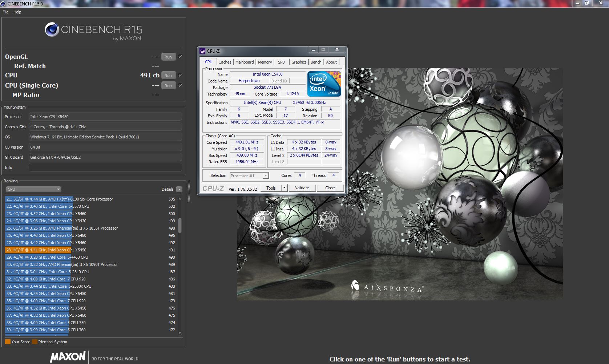This screenshot has height=364, width=609.
Task: Click the CPU-Z title bar chip icon
Action: coord(202,51)
